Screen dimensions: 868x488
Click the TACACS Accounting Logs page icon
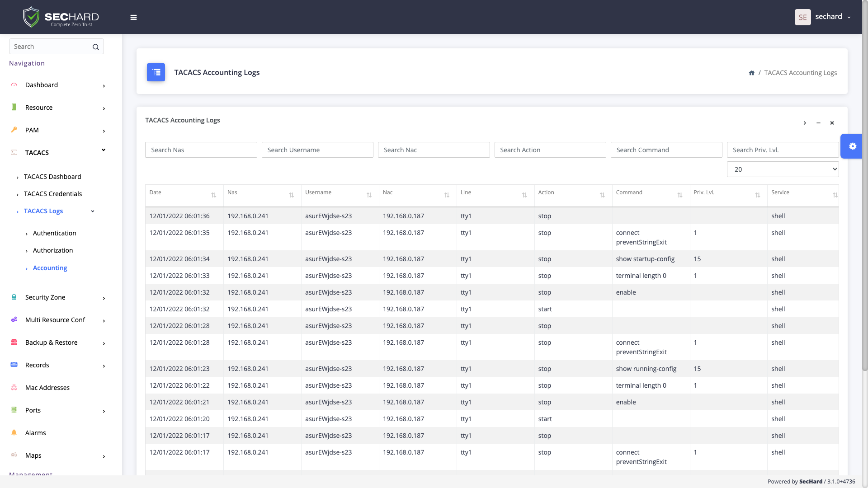[x=156, y=72]
